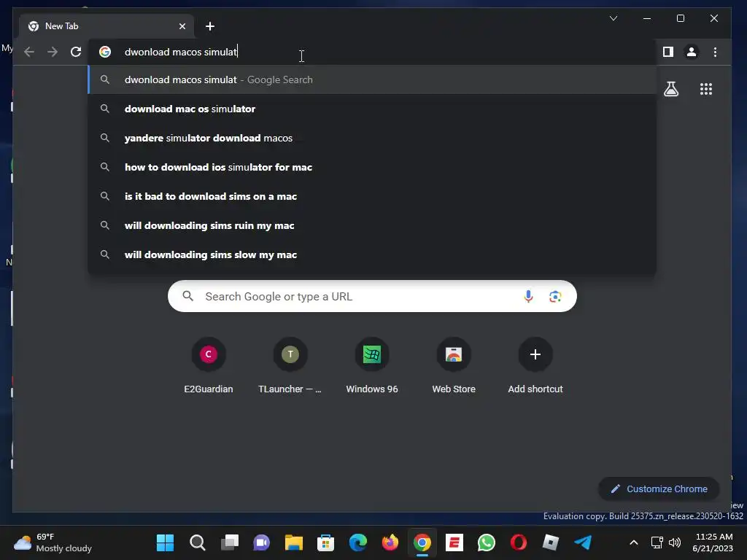Click the browser back arrow
This screenshot has height=560, width=747.
[x=29, y=52]
